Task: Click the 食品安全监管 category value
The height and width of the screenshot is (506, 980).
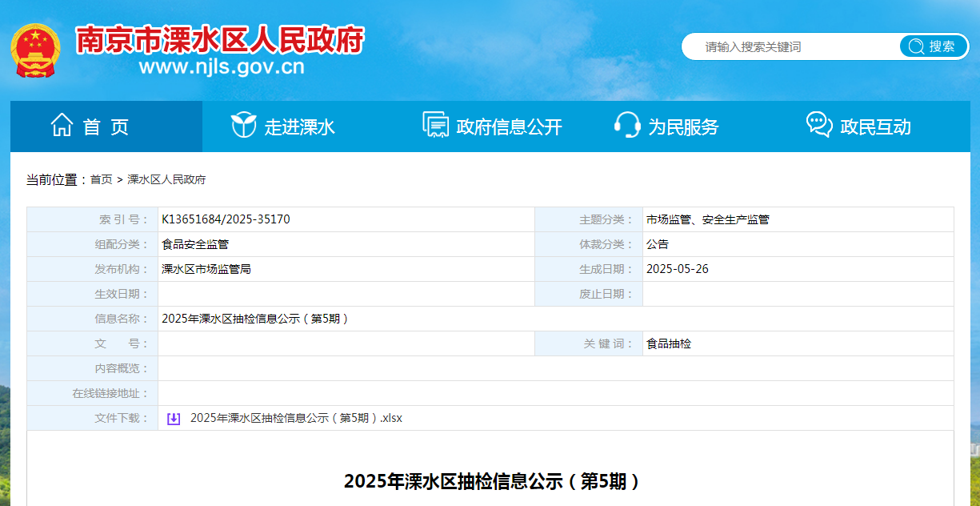Action: tap(195, 244)
